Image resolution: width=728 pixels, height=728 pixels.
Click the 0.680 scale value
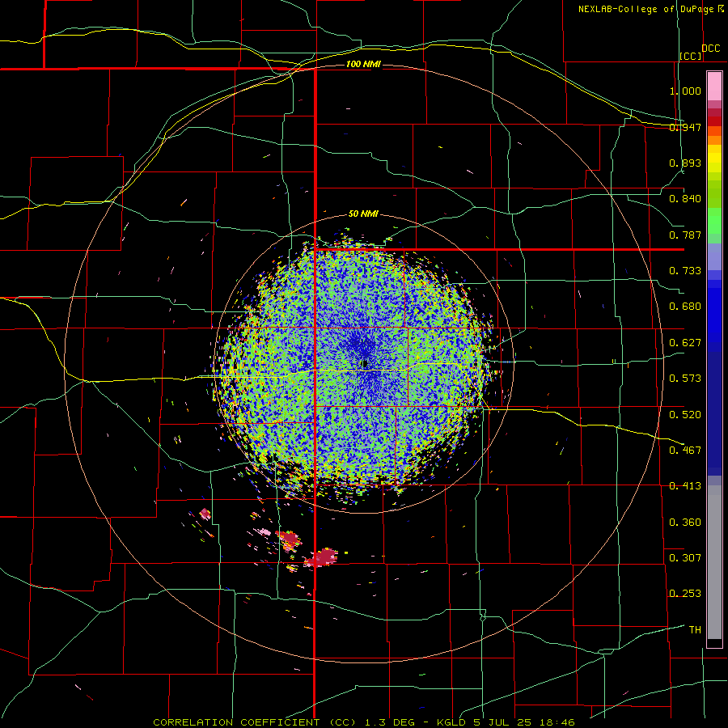coord(685,307)
